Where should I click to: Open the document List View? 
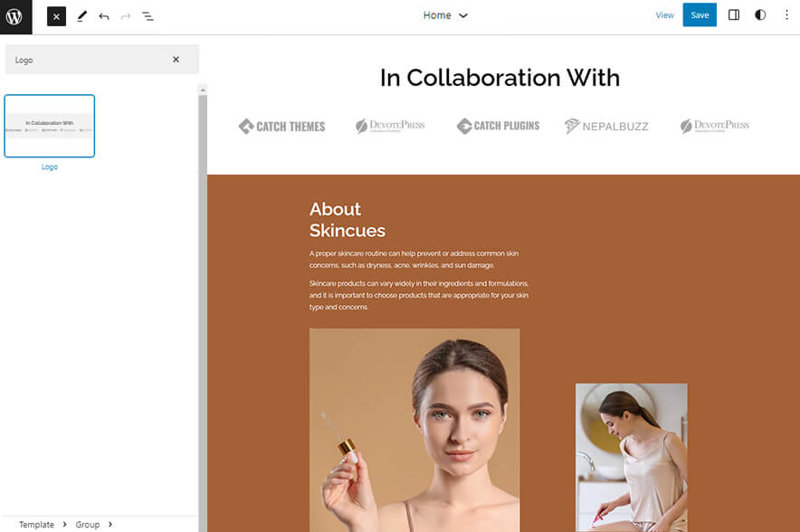(148, 16)
